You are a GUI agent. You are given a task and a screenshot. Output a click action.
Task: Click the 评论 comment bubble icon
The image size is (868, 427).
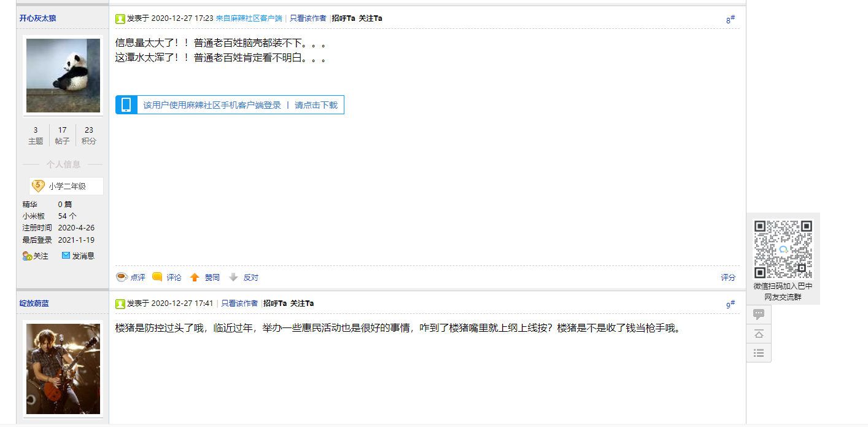157,277
